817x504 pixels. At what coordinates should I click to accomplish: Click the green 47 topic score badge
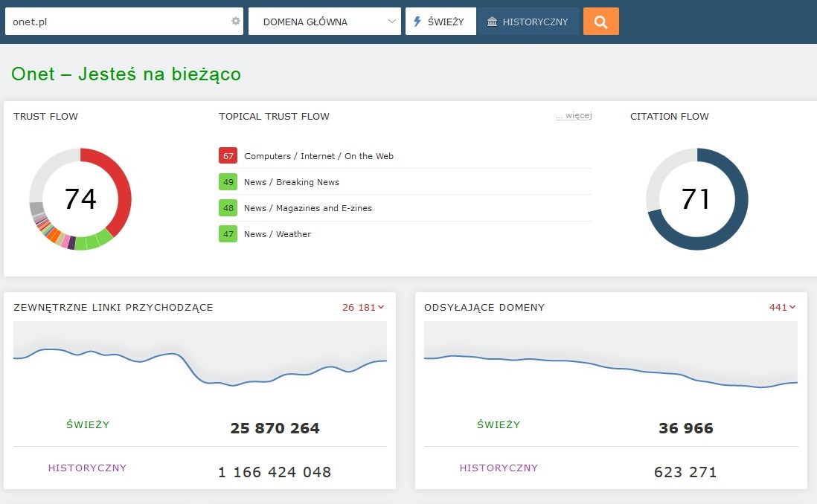coord(228,233)
